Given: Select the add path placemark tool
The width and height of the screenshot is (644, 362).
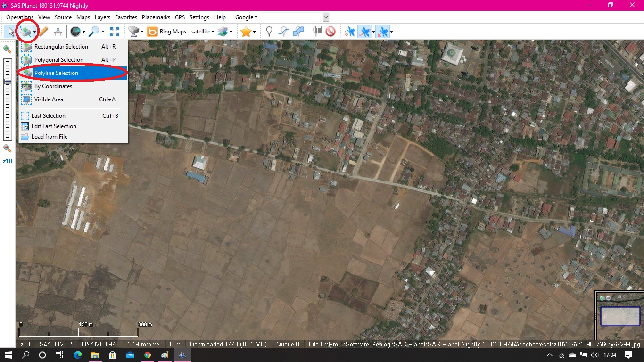Looking at the screenshot, I should (x=284, y=31).
